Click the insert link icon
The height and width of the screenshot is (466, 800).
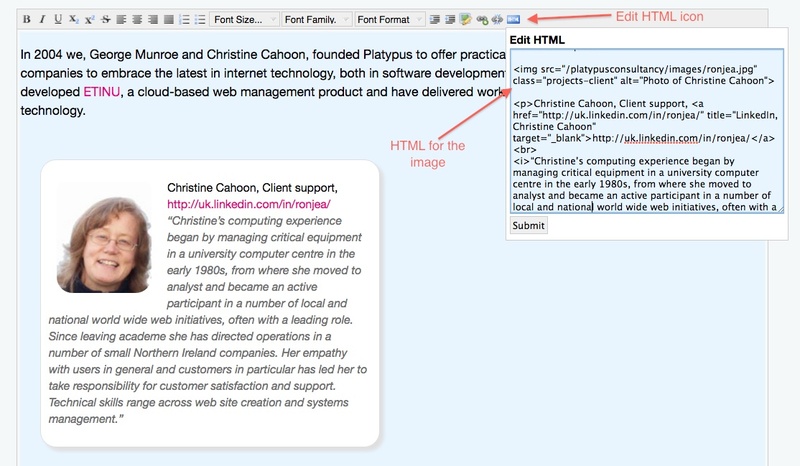pos(481,19)
